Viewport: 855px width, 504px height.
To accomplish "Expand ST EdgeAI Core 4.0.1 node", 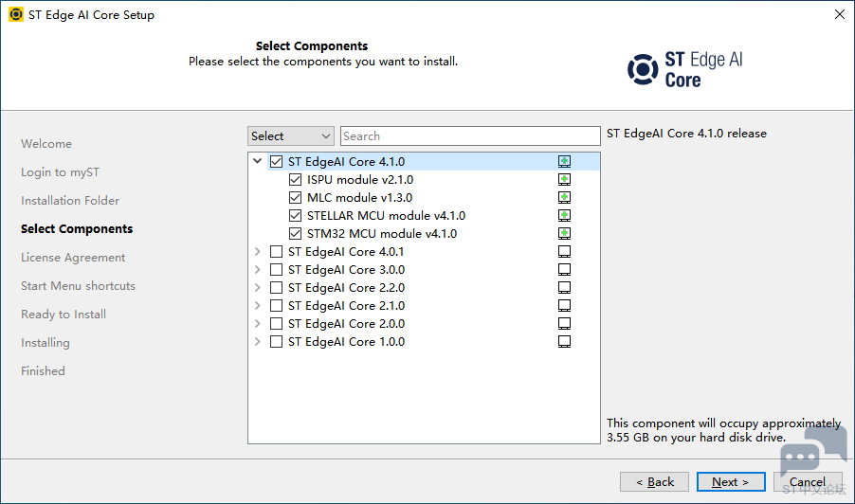I will click(258, 252).
